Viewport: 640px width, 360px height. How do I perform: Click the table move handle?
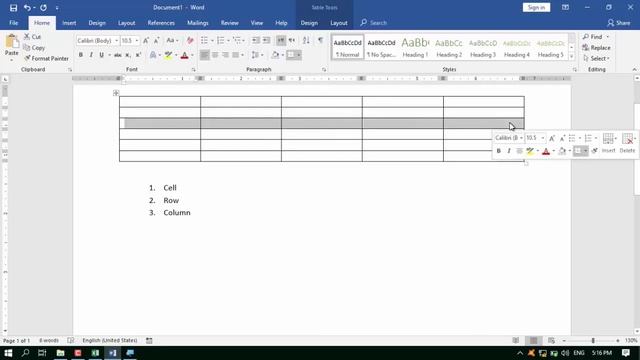pyautogui.click(x=116, y=93)
